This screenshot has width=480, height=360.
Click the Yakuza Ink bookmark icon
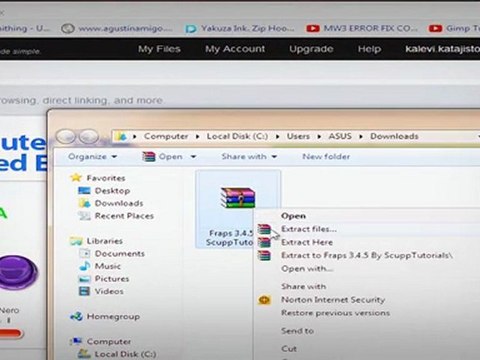(191, 29)
